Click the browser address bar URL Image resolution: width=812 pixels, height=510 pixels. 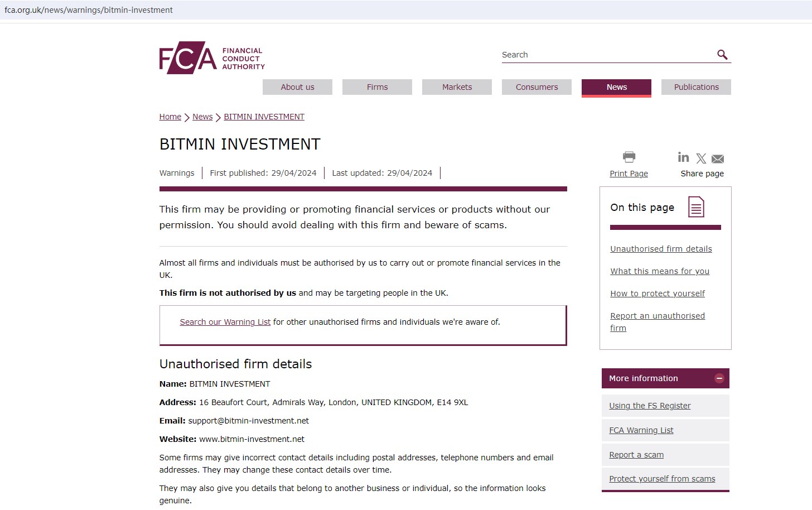click(x=89, y=10)
